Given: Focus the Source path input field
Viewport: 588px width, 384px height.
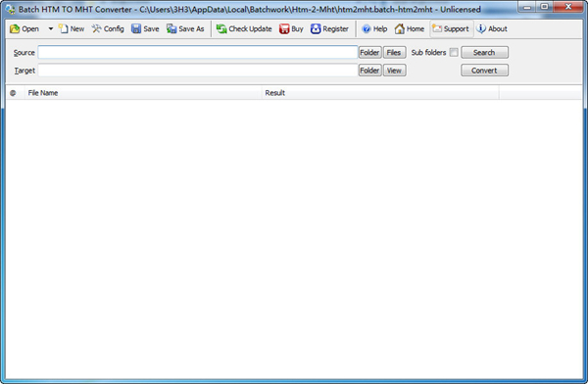Looking at the screenshot, I should pyautogui.click(x=198, y=53).
